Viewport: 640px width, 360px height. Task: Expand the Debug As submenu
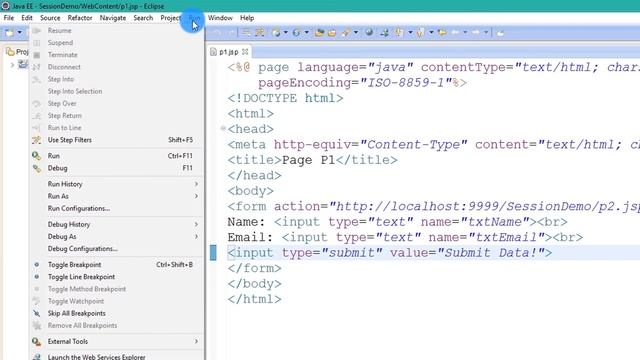[117, 236]
